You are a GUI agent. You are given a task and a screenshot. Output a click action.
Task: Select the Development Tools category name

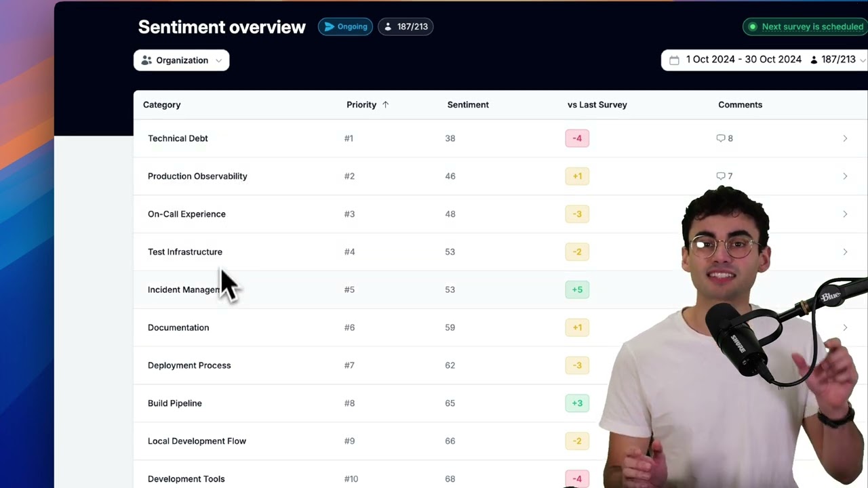(186, 479)
